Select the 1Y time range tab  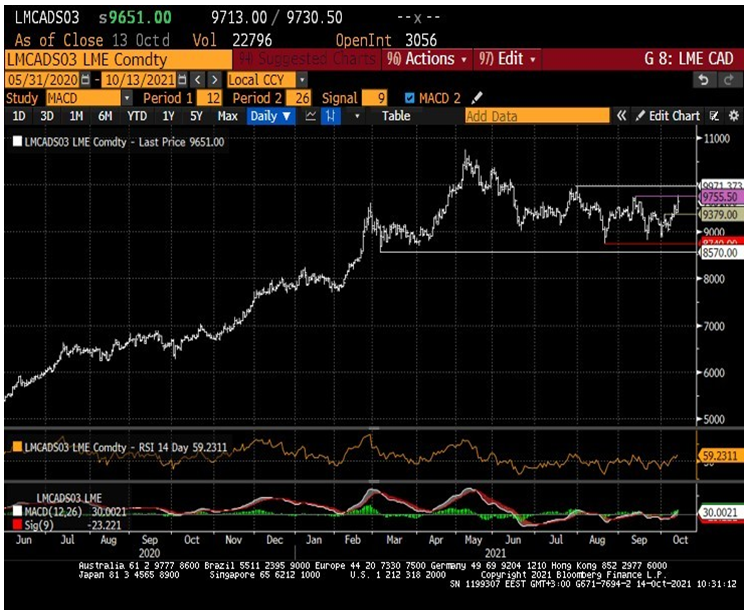pos(168,116)
